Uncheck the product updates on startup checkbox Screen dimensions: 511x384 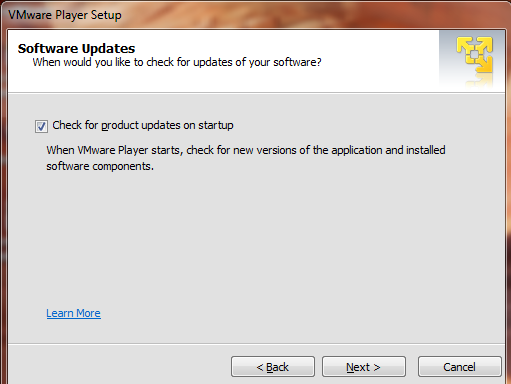point(41,126)
